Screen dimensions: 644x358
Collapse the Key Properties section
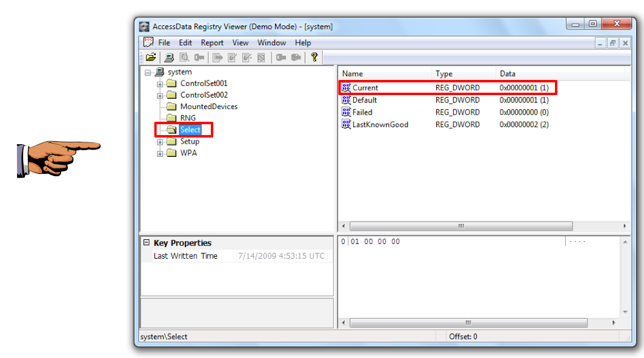click(146, 243)
